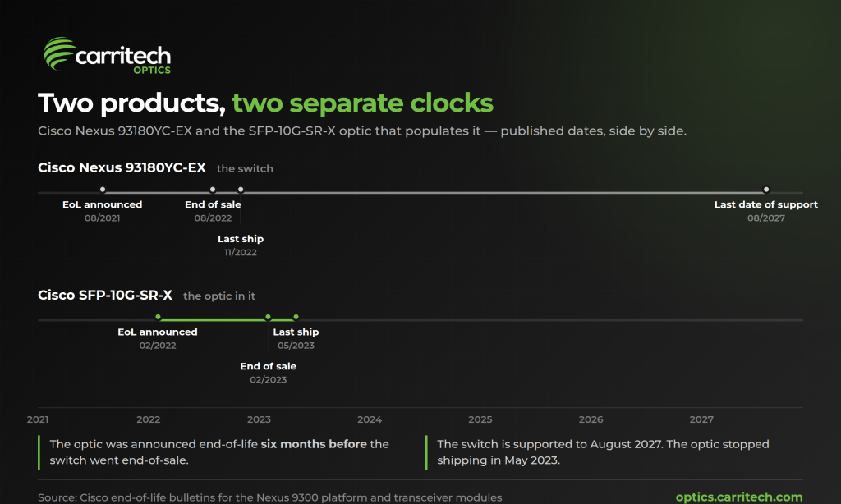Click the Last date of support 08/2027 marker
Screen dimensions: 841x504
pos(766,190)
